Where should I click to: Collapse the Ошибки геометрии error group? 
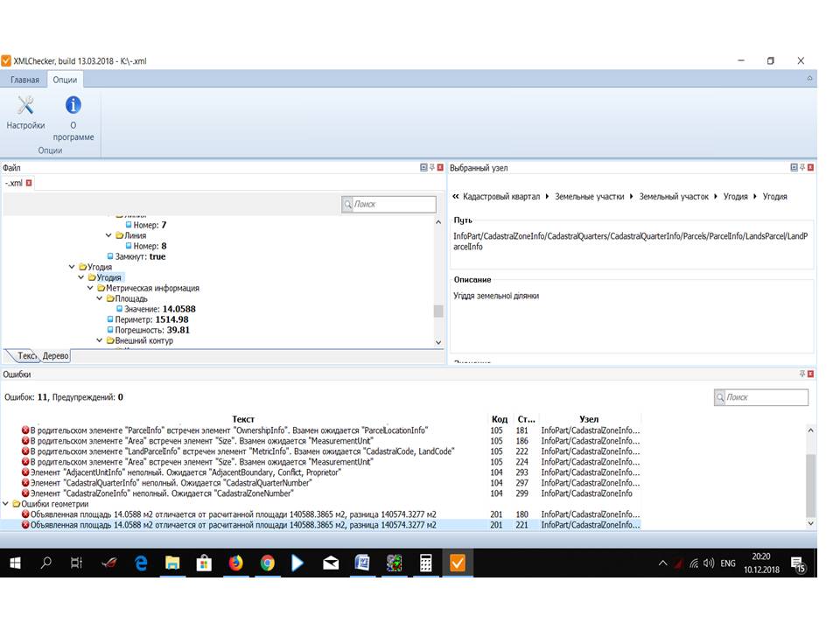[6, 503]
